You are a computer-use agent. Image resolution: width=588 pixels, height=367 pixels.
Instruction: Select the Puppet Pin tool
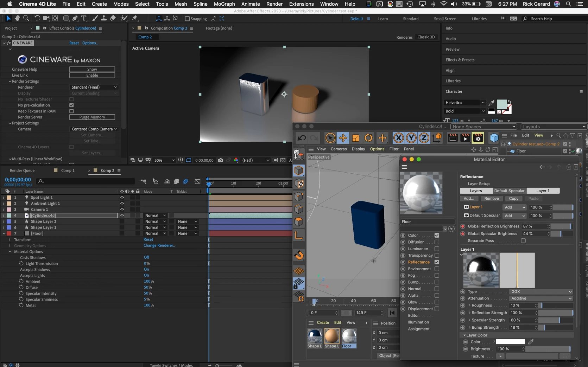click(135, 18)
